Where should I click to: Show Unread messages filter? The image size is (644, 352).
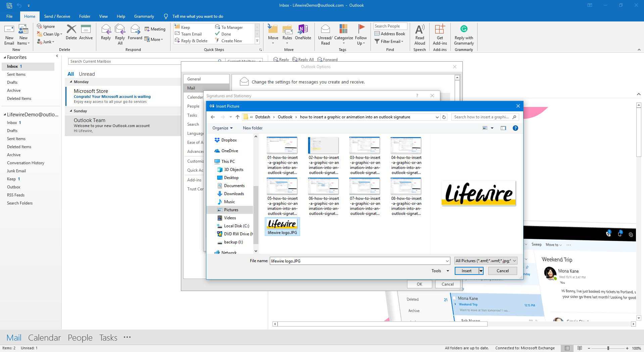(87, 74)
